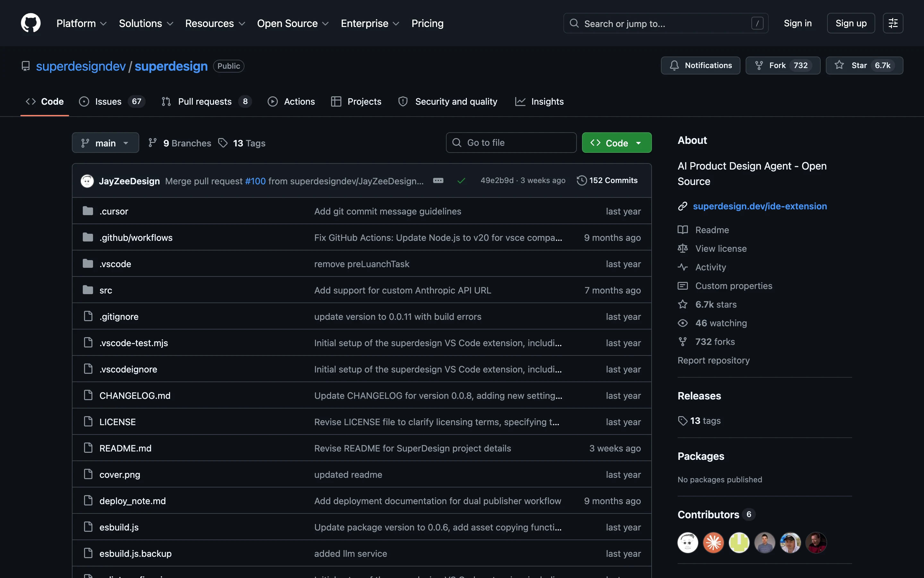This screenshot has height=578, width=924.
Task: Focus the Search or jump to field
Action: pos(665,23)
